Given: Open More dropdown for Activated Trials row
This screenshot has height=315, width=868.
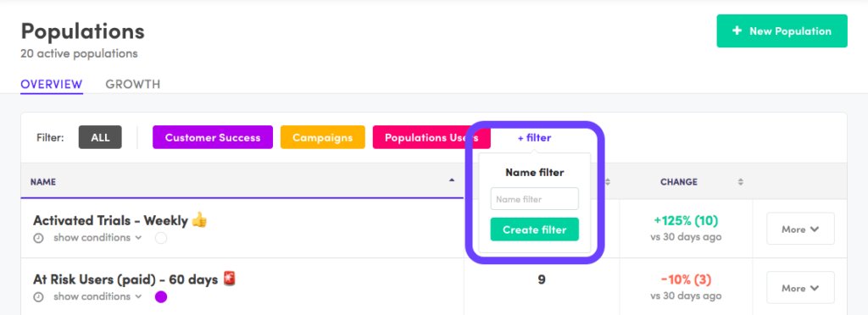Looking at the screenshot, I should [x=800, y=229].
